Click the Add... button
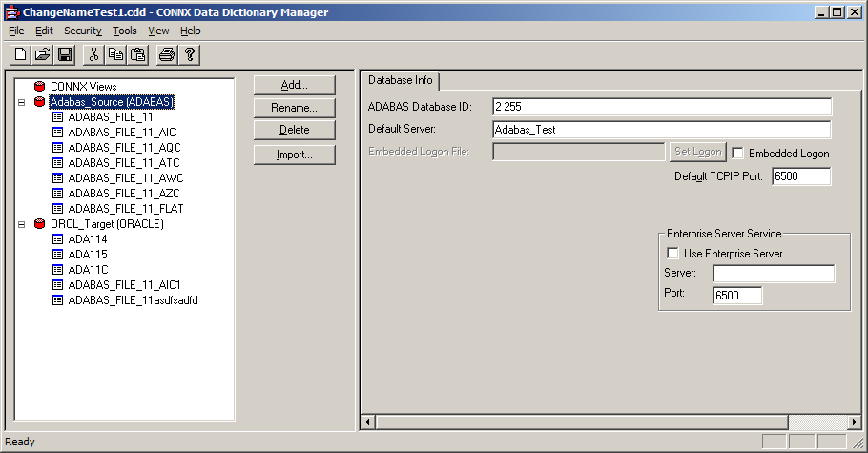This screenshot has height=453, width=868. [295, 85]
